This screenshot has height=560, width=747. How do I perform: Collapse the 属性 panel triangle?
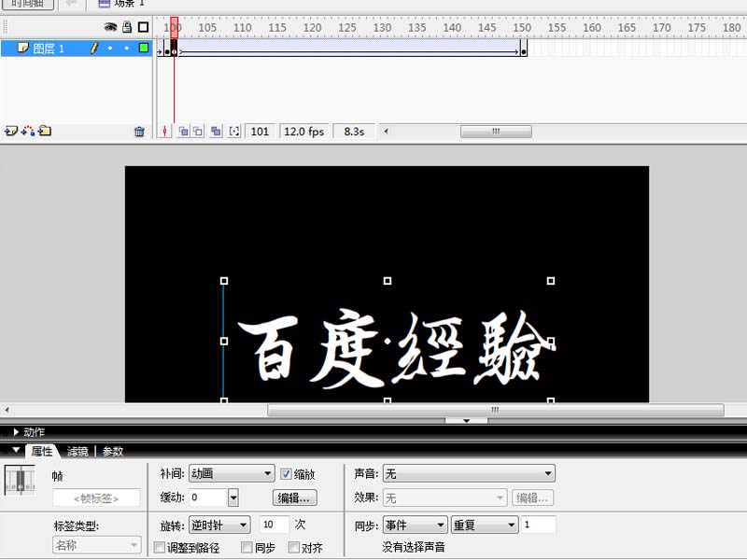point(16,450)
